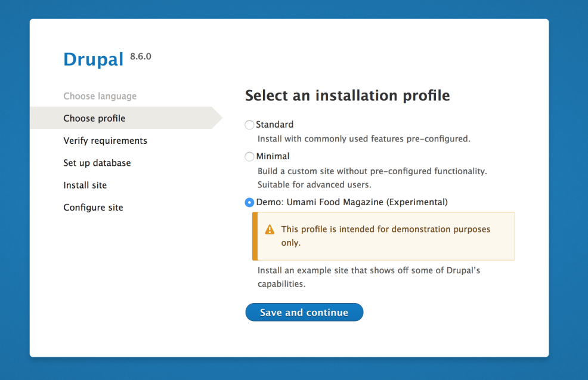Click the Drupal site name title

tap(94, 59)
